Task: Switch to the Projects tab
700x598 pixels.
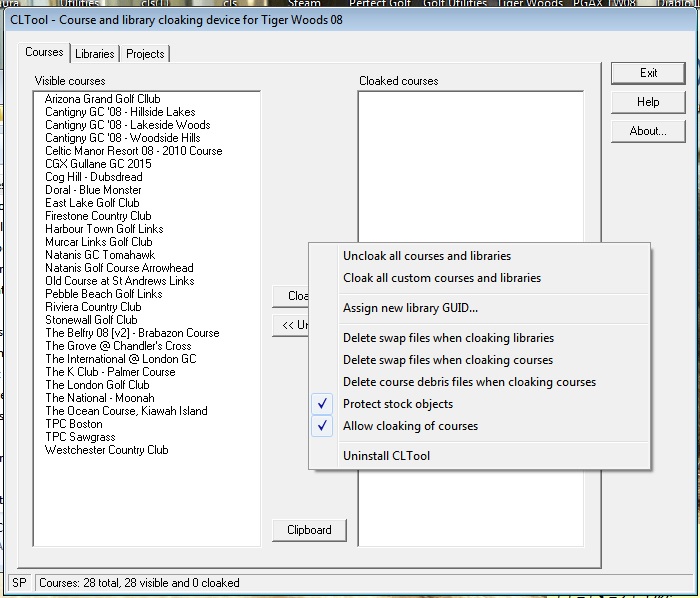Action: click(145, 54)
